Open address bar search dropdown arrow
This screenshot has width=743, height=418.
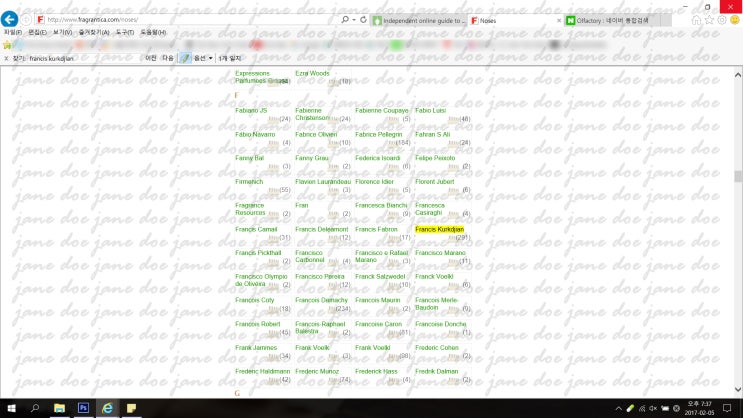(353, 19)
